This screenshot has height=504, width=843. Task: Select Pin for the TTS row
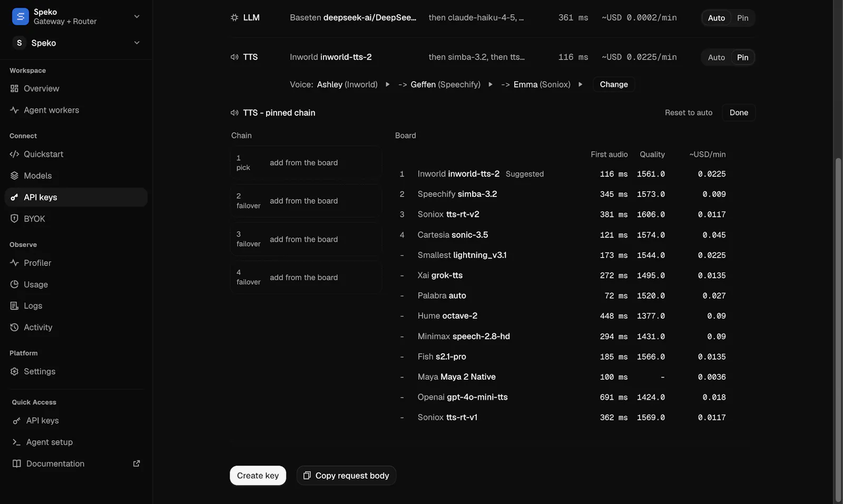point(742,57)
